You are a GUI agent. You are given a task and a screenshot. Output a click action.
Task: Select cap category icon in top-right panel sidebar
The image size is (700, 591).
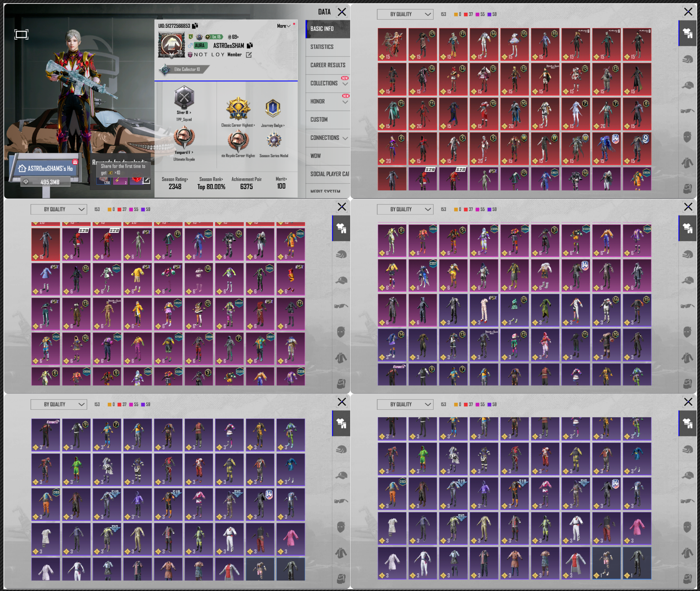pyautogui.click(x=687, y=85)
